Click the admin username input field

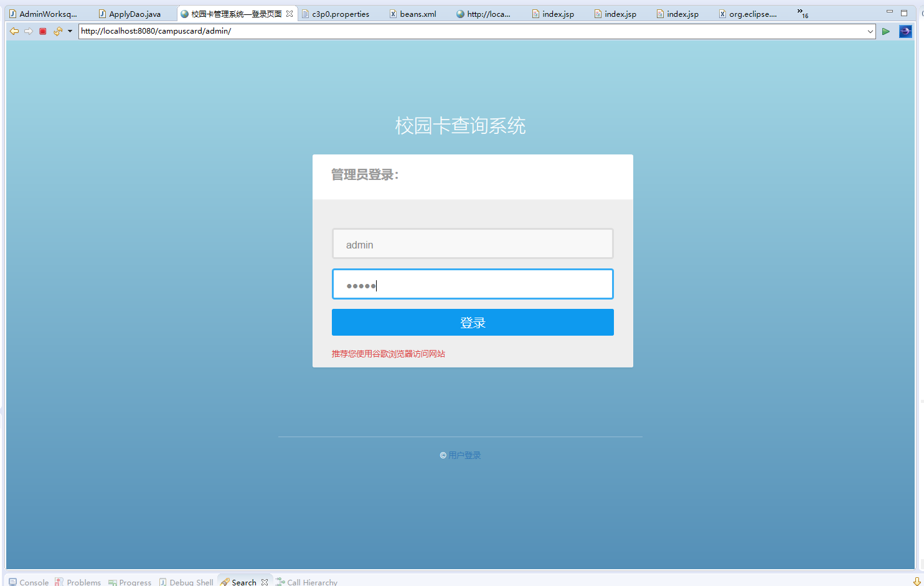pos(472,243)
